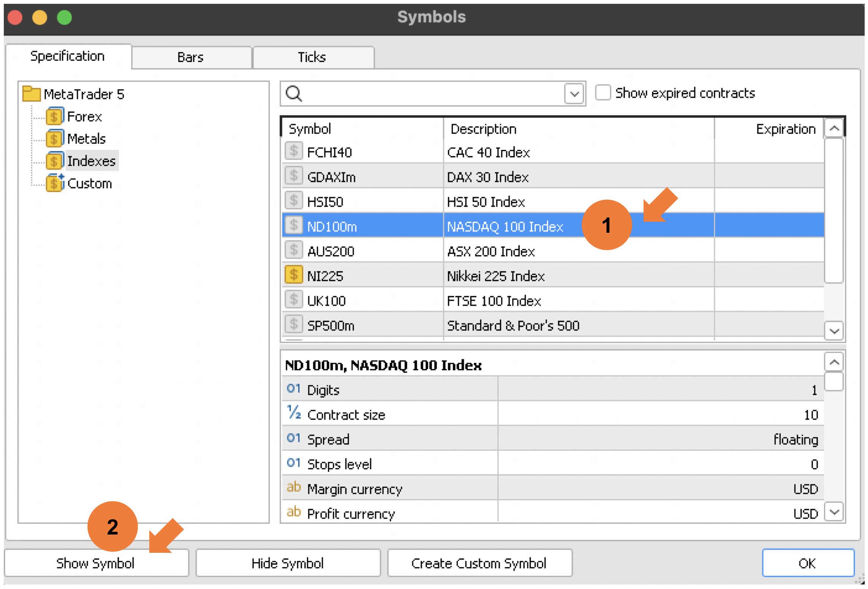Select the CAC 40 Index description

(488, 152)
